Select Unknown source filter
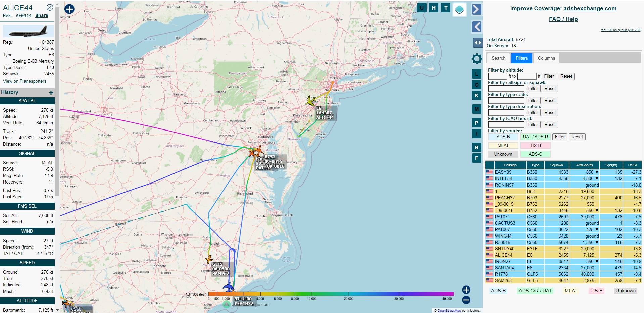 coord(503,154)
